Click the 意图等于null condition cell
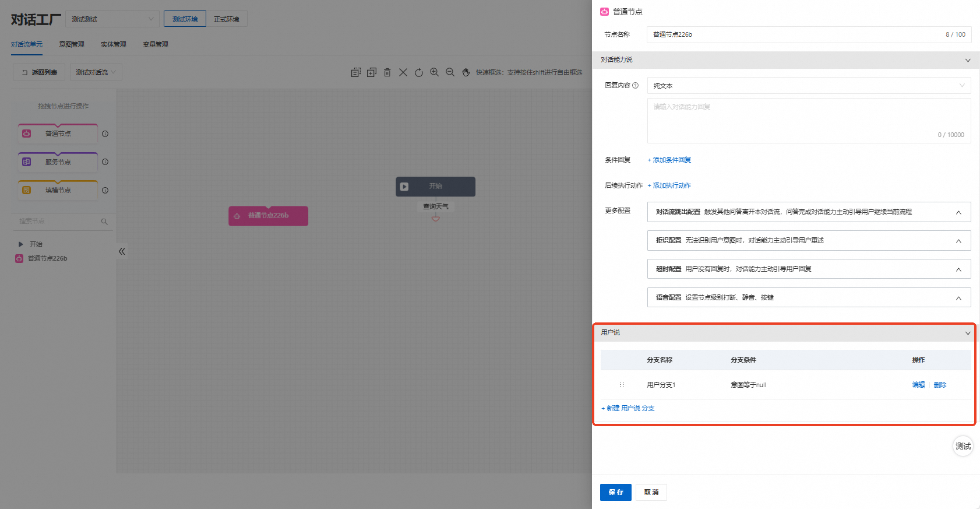Viewport: 980px width, 509px height. tap(748, 385)
